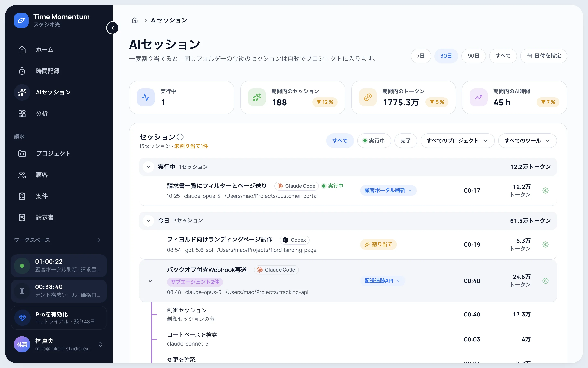588x368 pixels.
Task: Click the home breadcrumb icon
Action: tap(135, 20)
